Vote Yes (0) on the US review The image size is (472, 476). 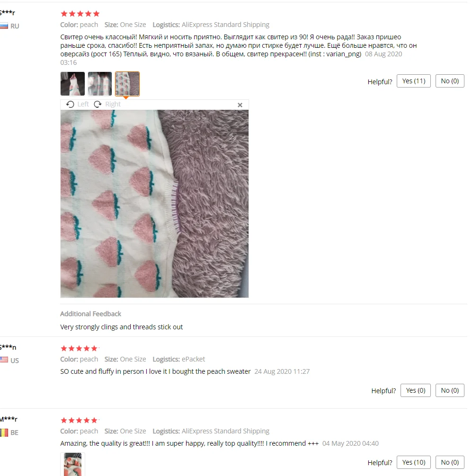(416, 390)
